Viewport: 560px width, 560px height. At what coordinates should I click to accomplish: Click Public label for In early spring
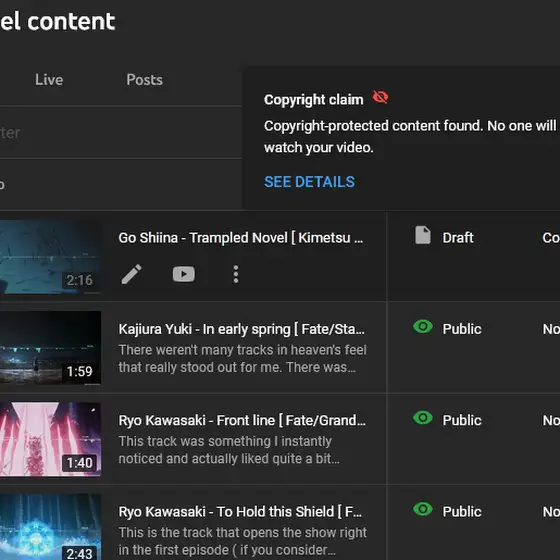(462, 329)
